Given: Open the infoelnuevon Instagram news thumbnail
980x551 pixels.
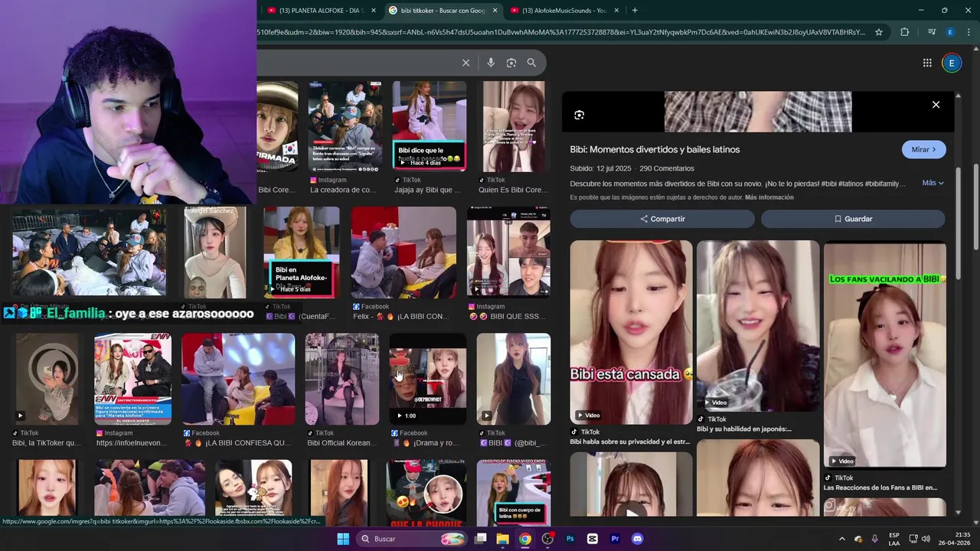Looking at the screenshot, I should coord(133,379).
